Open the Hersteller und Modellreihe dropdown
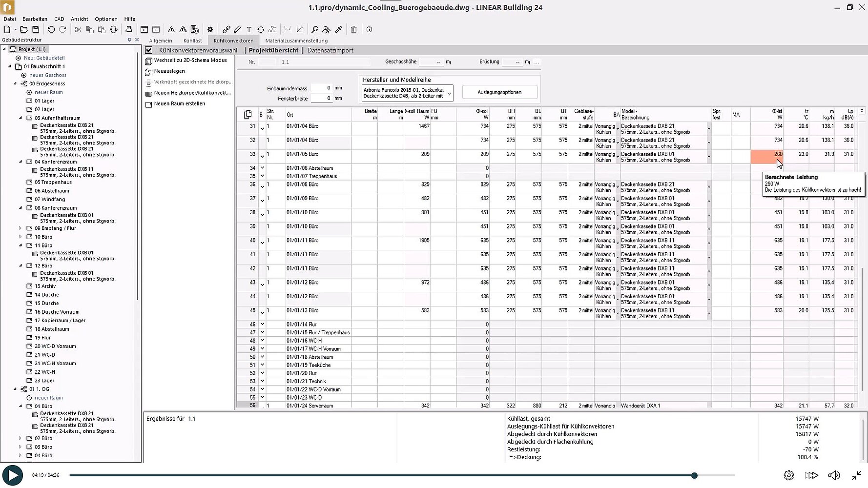 (449, 93)
